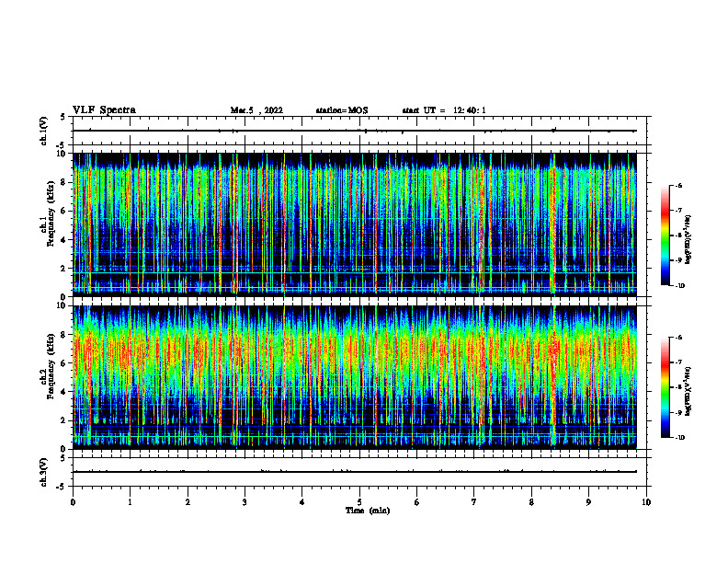Click the "-6" label on ch.2 color bar
The image size is (728, 563).
click(677, 338)
